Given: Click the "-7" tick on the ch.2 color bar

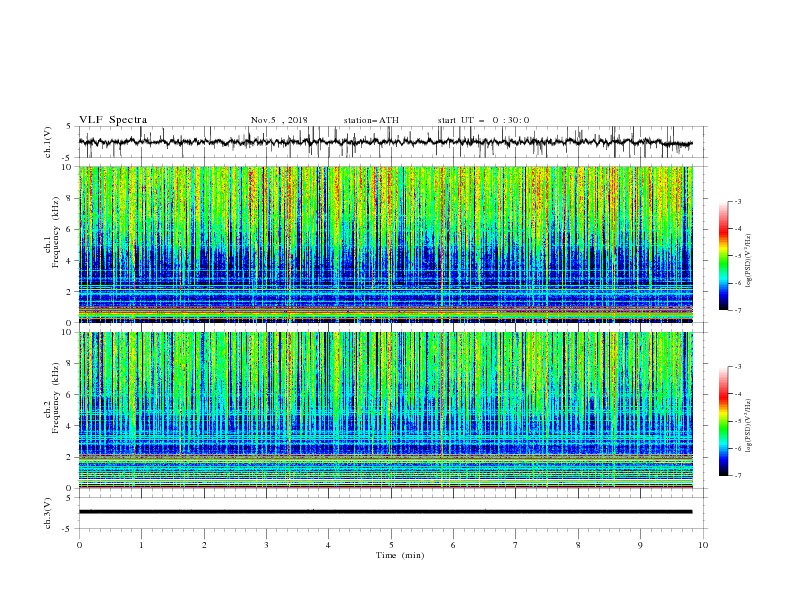Looking at the screenshot, I should pyautogui.click(x=738, y=476).
